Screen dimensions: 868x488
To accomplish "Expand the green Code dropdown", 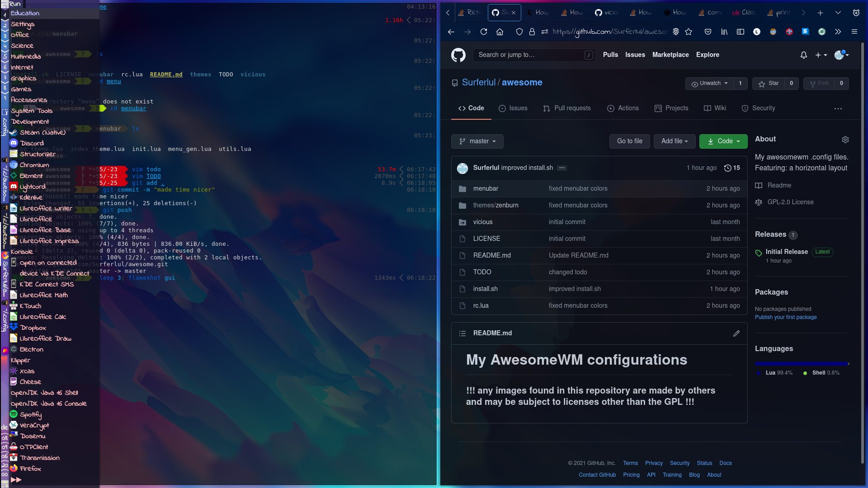I will pos(723,141).
